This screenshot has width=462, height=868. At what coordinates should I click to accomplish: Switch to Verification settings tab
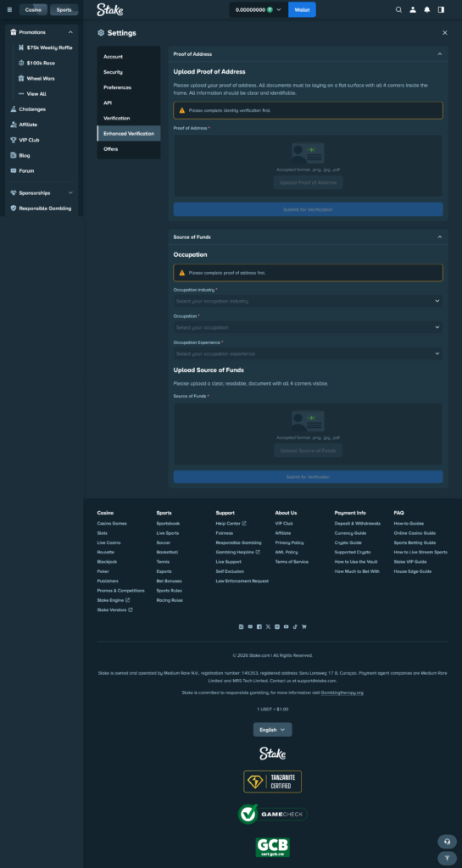[128, 118]
